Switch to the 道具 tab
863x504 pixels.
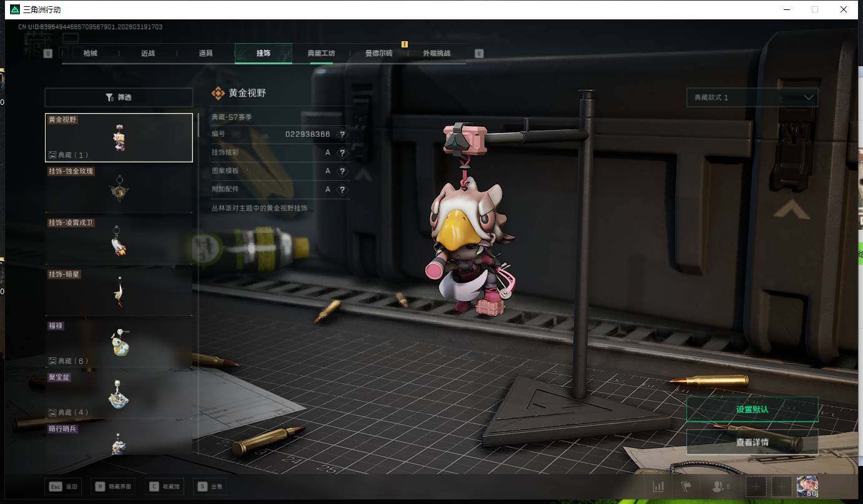206,53
